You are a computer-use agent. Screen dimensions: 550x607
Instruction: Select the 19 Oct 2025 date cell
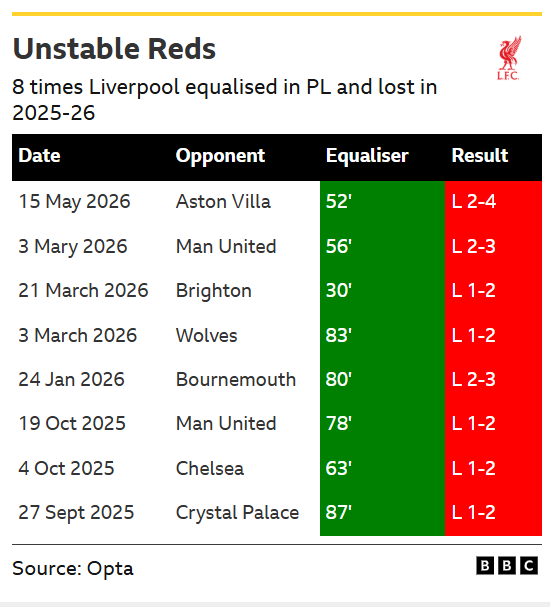pos(72,424)
